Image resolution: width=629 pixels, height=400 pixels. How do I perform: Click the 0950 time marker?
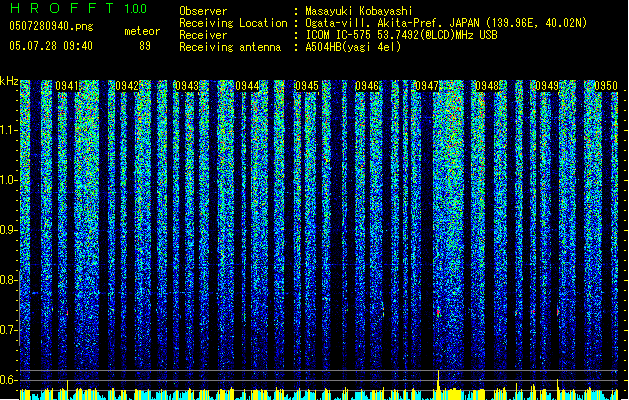pyautogui.click(x=606, y=86)
